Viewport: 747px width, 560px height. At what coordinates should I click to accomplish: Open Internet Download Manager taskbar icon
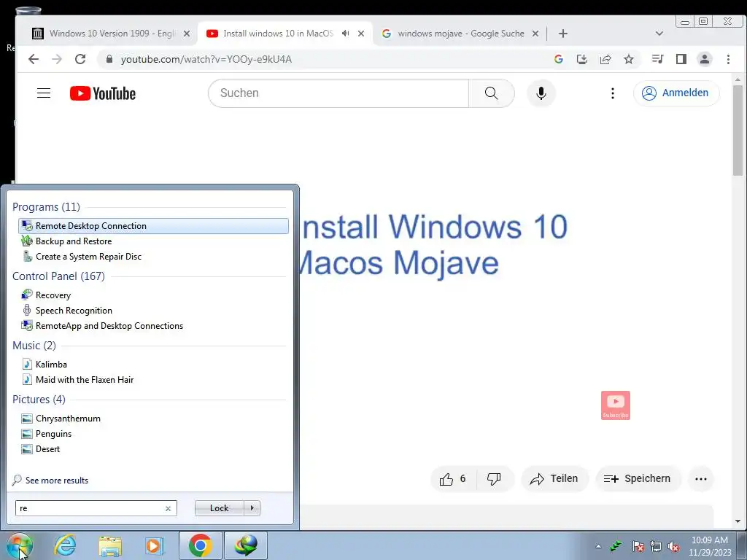246,545
